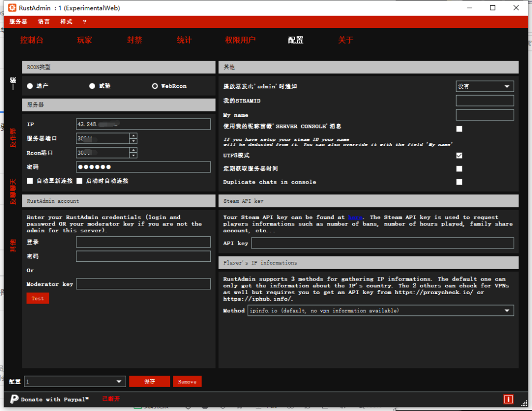Open the 其他 side tab
Viewport: 532px width, 411px height.
point(13,245)
